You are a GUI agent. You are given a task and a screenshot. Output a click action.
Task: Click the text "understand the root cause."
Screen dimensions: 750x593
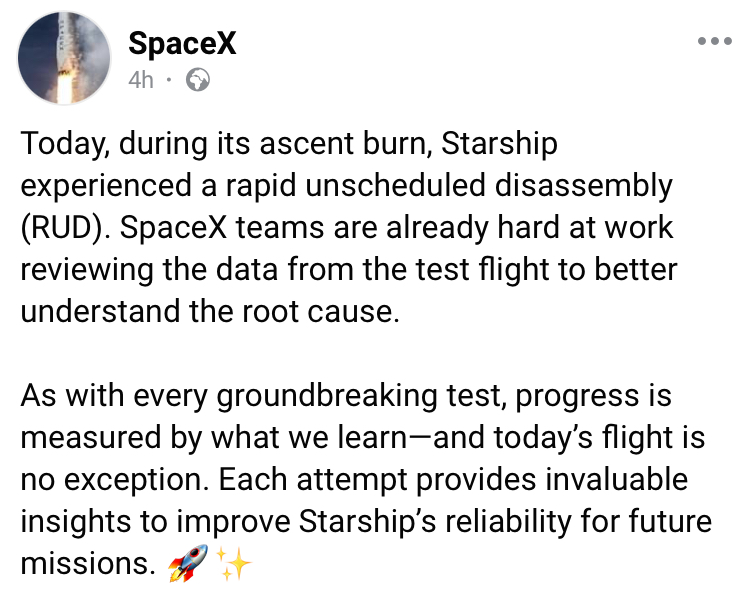(210, 311)
